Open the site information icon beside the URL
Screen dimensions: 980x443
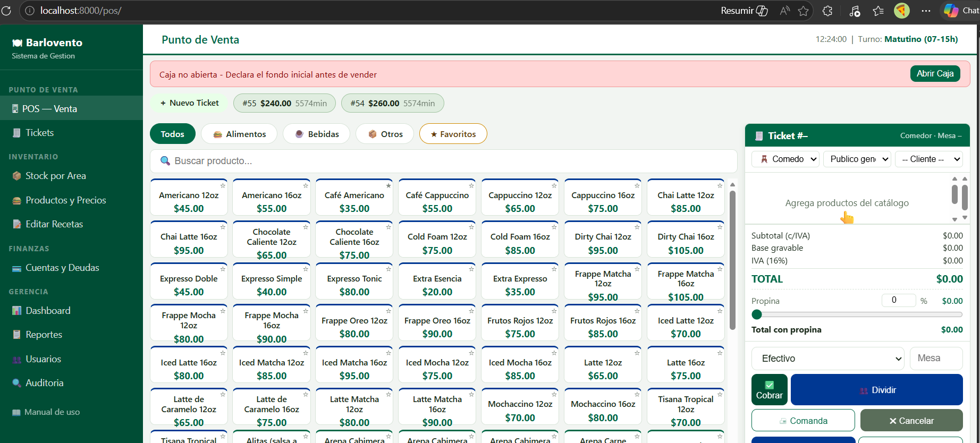[x=30, y=11]
